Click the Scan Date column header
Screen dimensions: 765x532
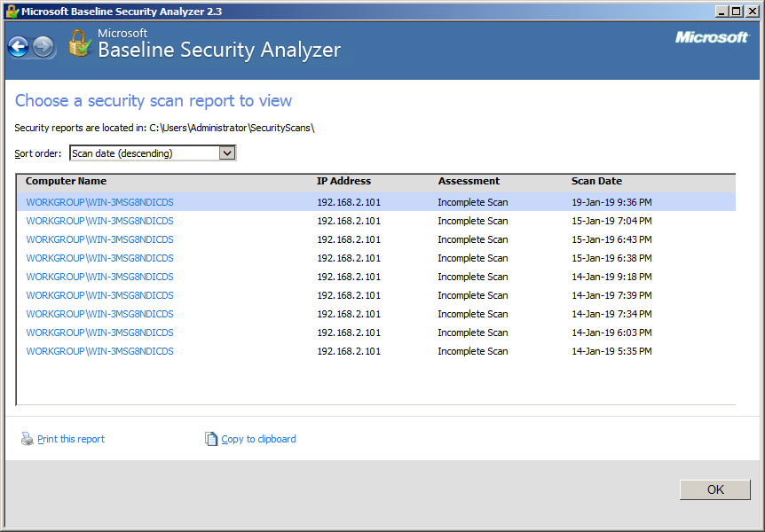point(596,181)
